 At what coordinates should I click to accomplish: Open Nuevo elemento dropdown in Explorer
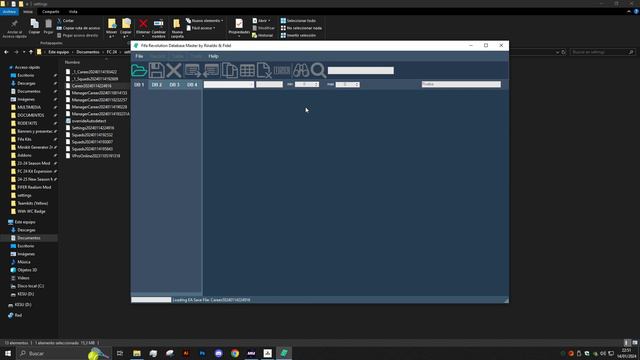pyautogui.click(x=204, y=20)
